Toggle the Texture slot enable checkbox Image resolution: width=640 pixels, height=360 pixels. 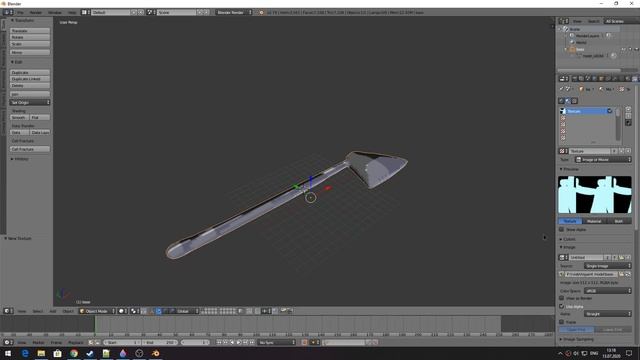pyautogui.click(x=609, y=111)
